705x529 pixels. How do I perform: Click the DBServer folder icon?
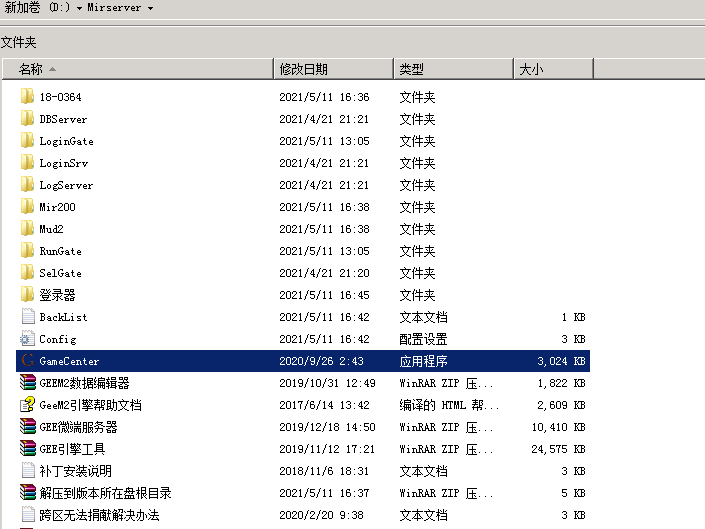pos(27,119)
